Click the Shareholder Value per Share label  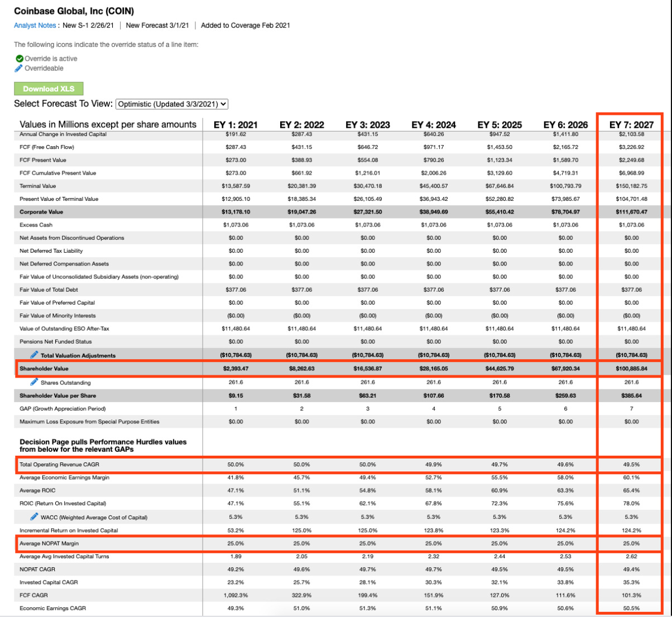coord(58,395)
